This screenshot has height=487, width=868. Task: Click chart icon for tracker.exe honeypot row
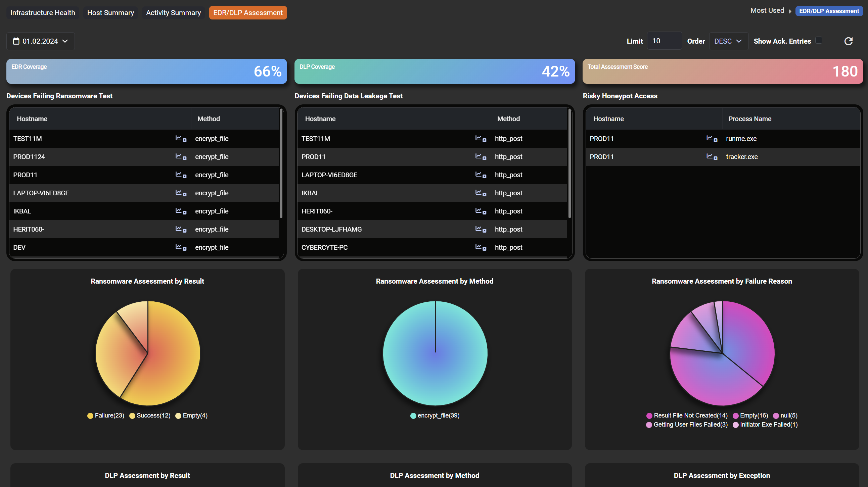[x=712, y=157]
